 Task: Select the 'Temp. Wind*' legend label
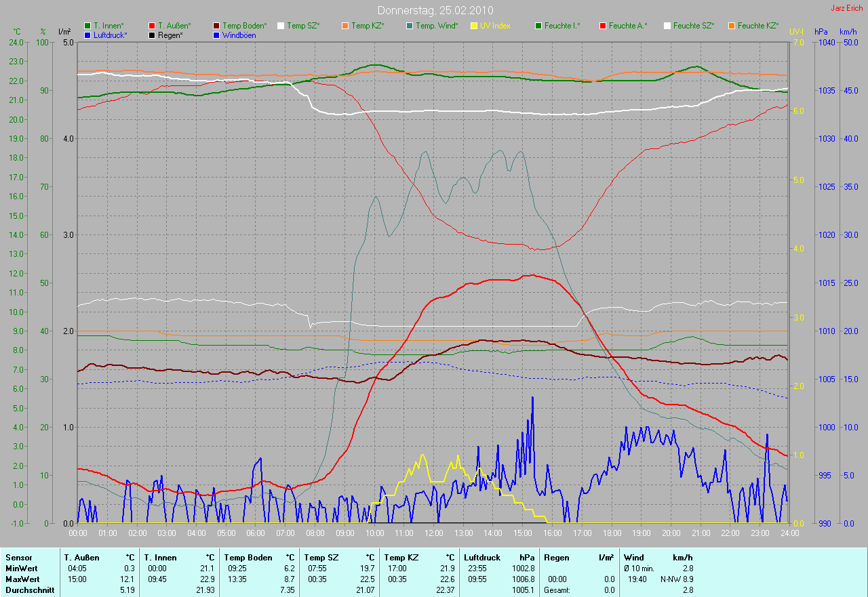437,26
